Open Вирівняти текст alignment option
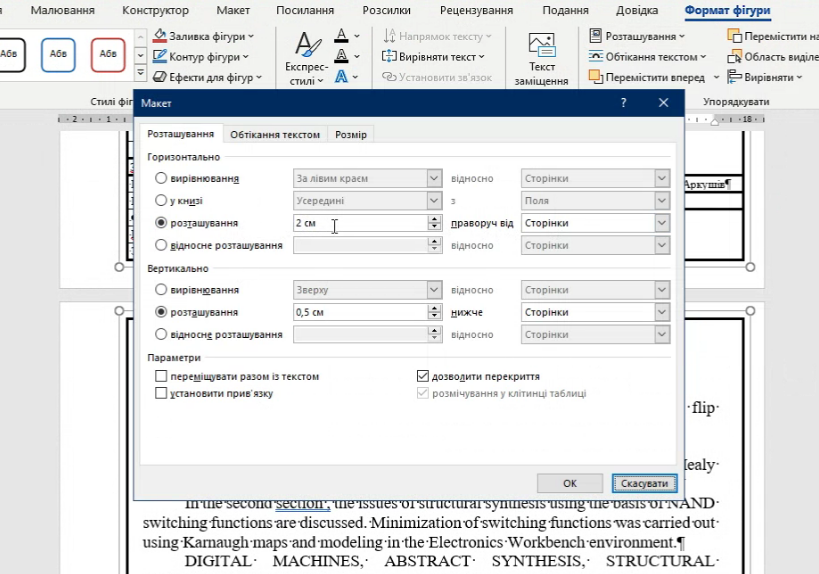This screenshot has height=574, width=819. [x=434, y=56]
